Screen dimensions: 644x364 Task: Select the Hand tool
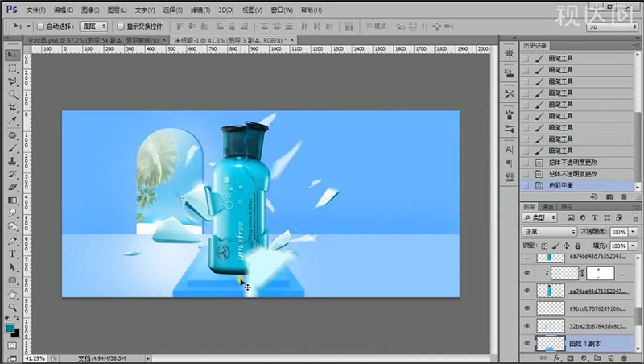12,294
